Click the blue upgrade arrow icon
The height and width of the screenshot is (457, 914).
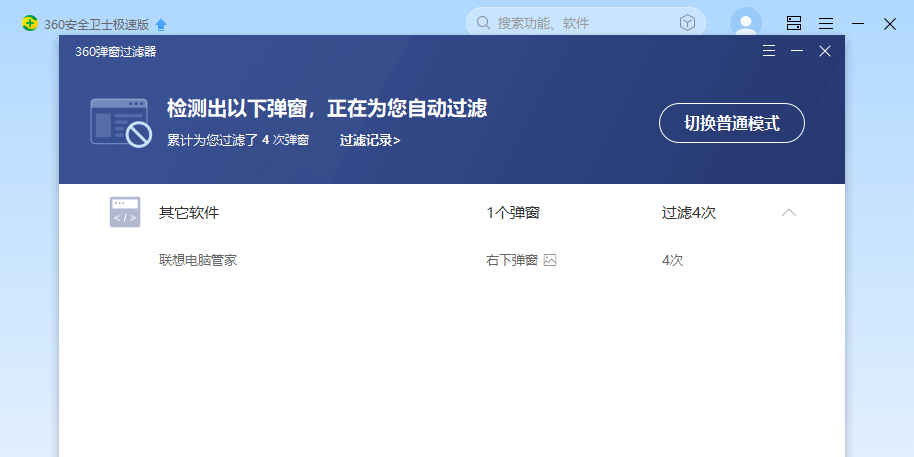(x=161, y=24)
